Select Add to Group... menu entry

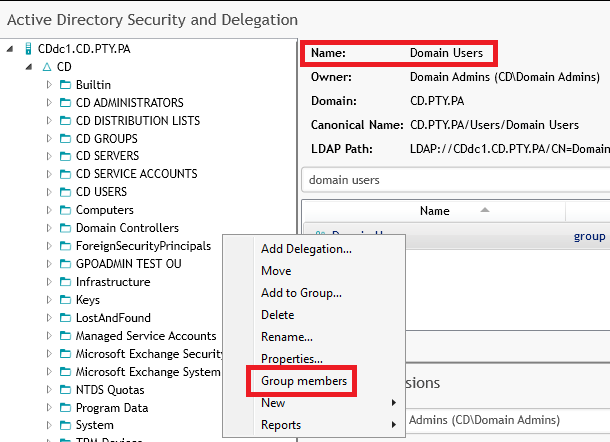pyautogui.click(x=301, y=293)
